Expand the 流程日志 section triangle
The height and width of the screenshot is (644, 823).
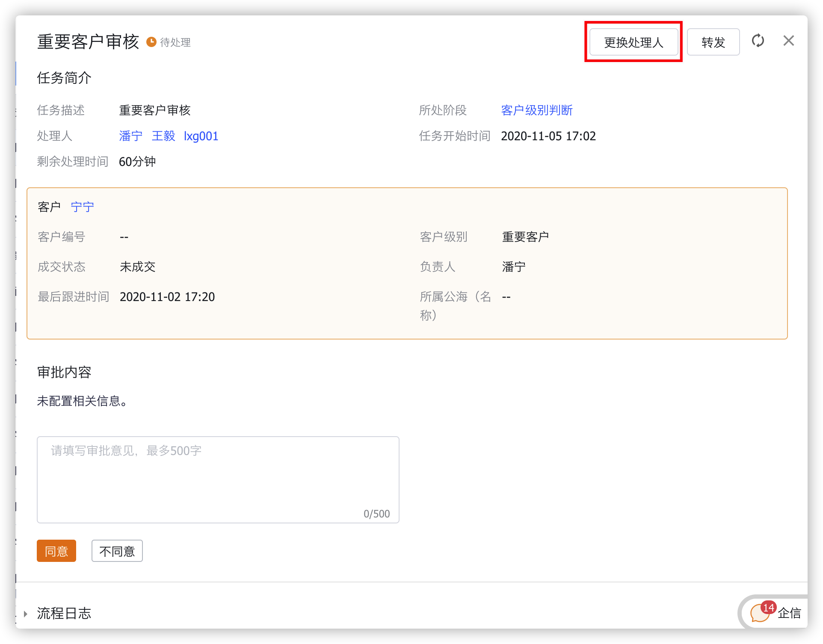coord(26,614)
